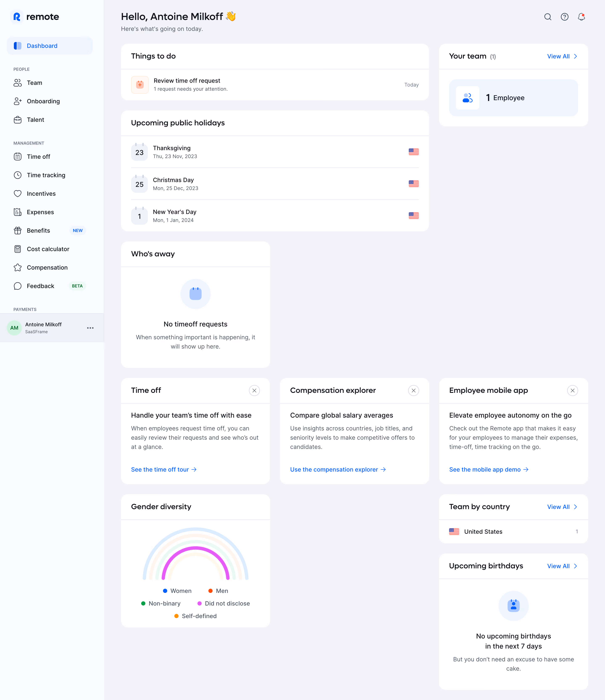Open Antoine Milkoff account options menu
Image resolution: width=605 pixels, height=700 pixels.
(x=90, y=328)
